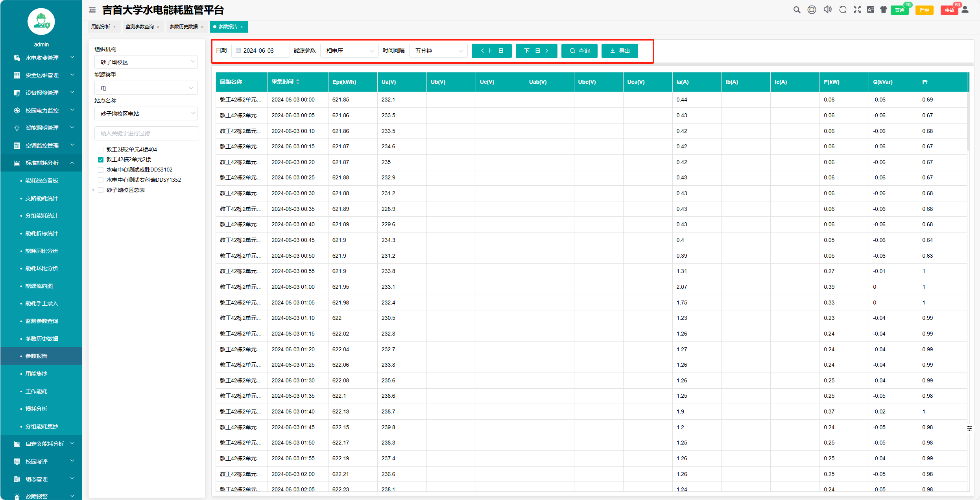The height and width of the screenshot is (500, 980).
Task: Open theme shirt icon
Action: (884, 10)
